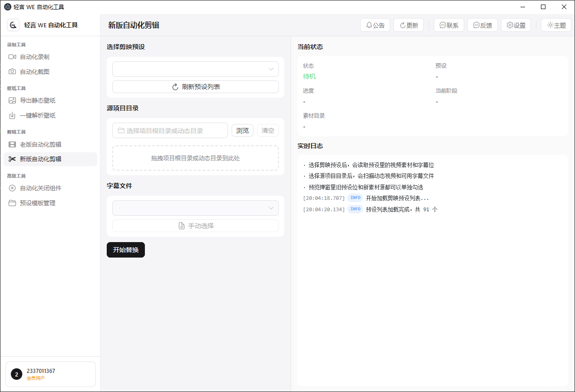The image size is (575, 392).
Task: Click the app logo icon top-left
Action: pos(13,25)
